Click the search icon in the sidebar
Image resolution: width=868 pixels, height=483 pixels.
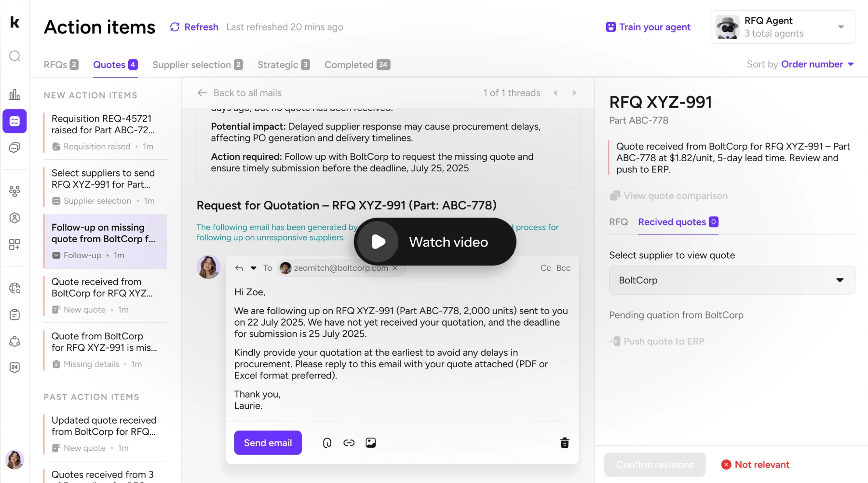[x=15, y=56]
